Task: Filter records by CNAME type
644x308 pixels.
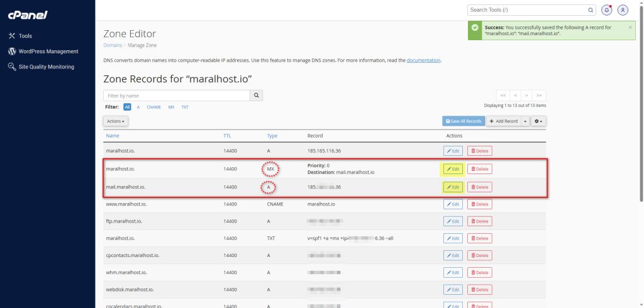Action: coord(154,107)
